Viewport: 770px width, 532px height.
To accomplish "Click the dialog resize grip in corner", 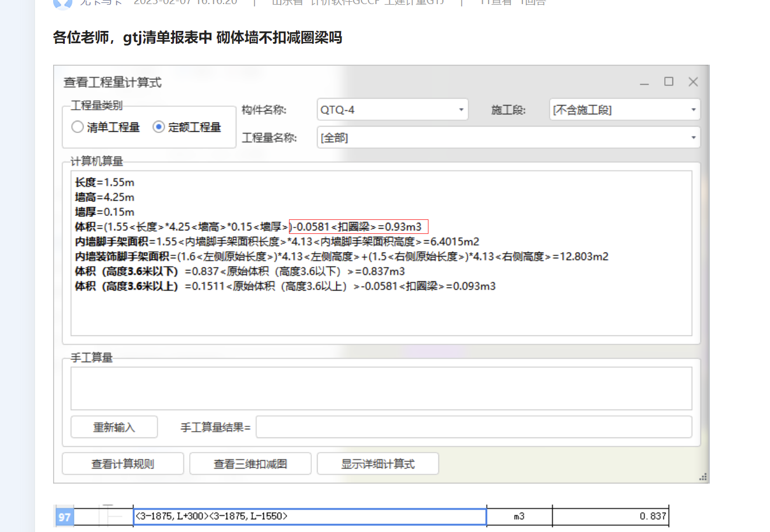I will tap(703, 477).
